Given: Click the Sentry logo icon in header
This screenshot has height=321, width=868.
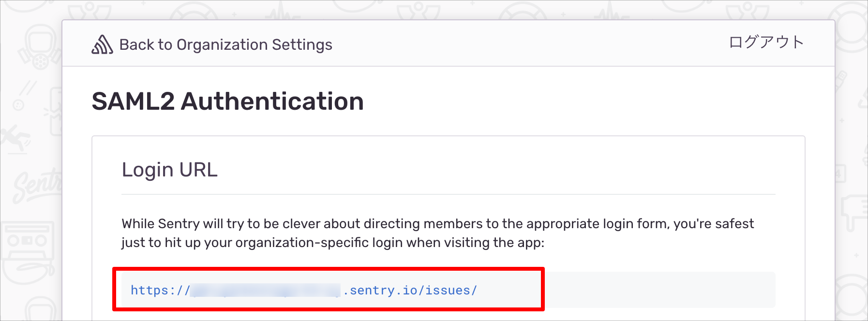Looking at the screenshot, I should coord(102,44).
